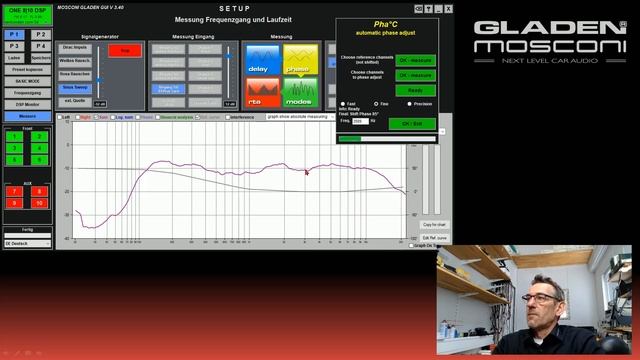The image size is (640, 360).
Task: Click the Speichern button
Action: click(41, 58)
